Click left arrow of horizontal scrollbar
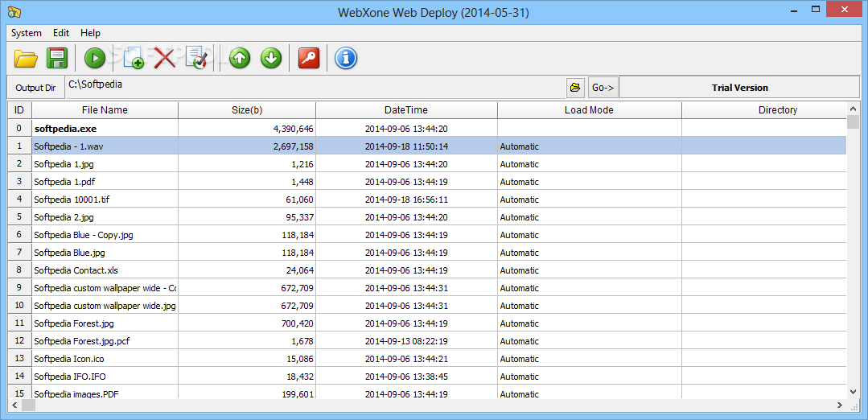Screen dimensions: 868x420 (x=14, y=406)
